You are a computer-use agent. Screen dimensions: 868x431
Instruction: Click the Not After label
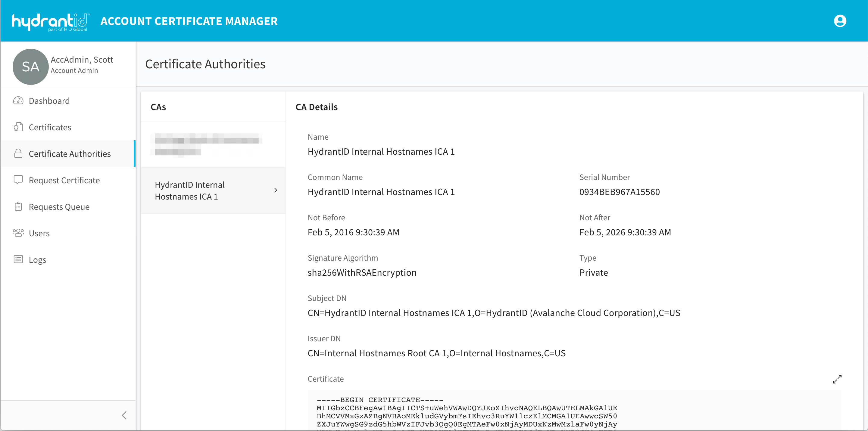(595, 218)
